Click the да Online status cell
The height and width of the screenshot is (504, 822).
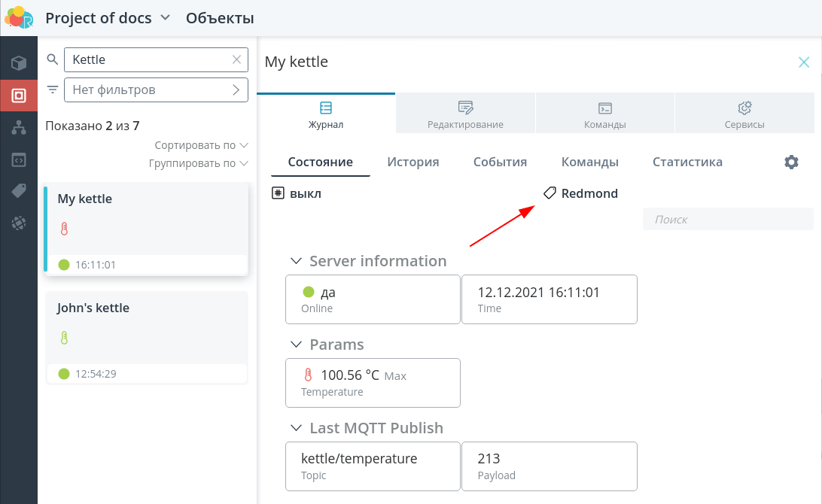373,299
